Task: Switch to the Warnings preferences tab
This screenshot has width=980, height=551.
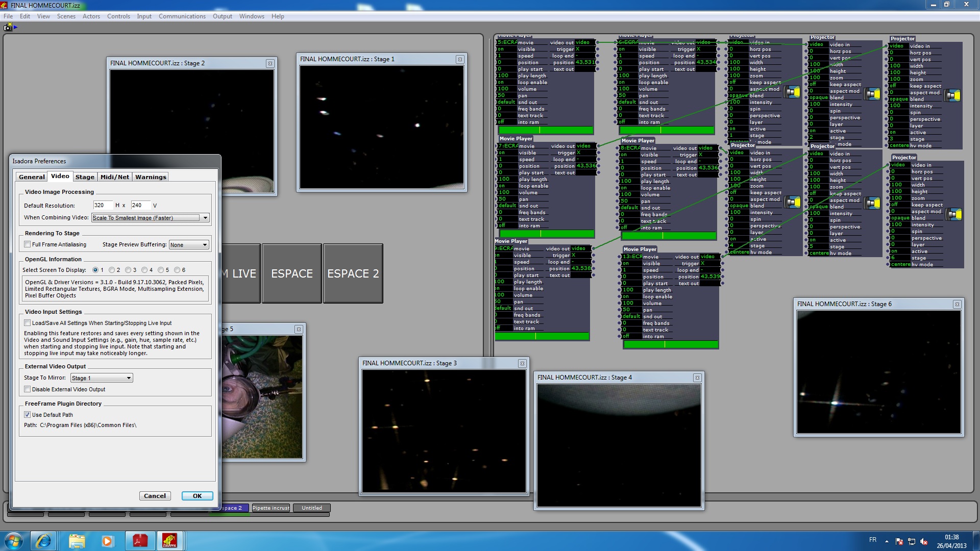Action: tap(151, 177)
